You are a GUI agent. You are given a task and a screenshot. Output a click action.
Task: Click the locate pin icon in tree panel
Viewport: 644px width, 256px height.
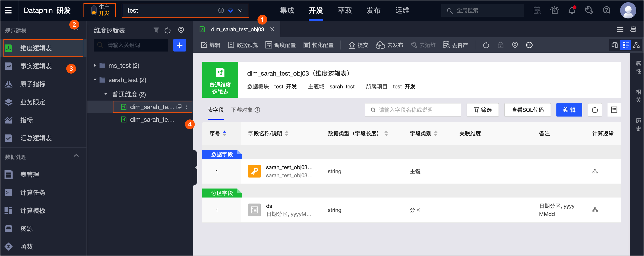[181, 30]
